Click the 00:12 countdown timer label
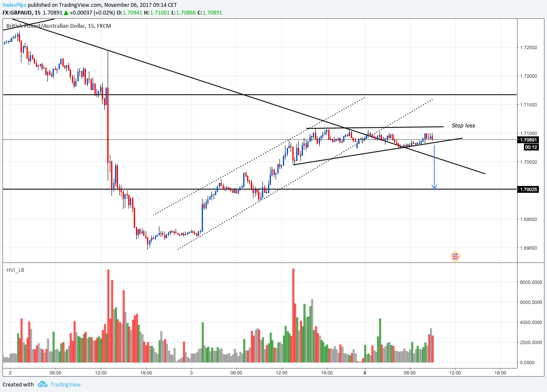547x392 pixels. (x=532, y=147)
